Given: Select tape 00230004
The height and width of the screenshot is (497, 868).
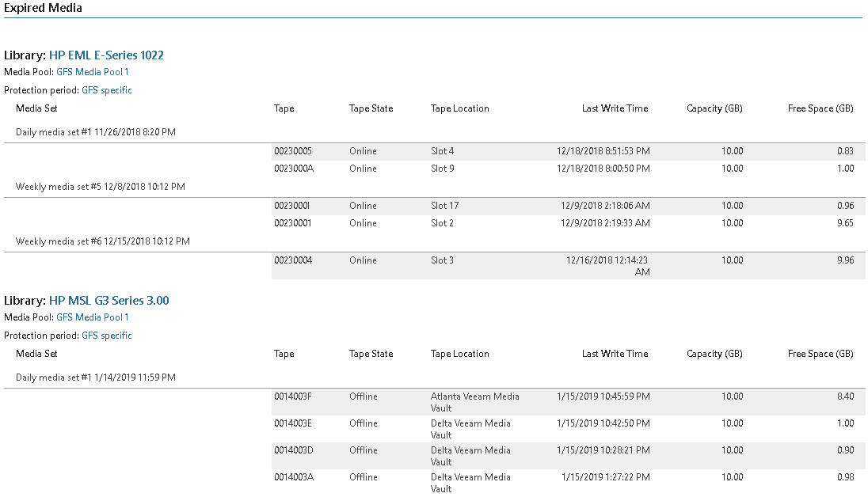Looking at the screenshot, I should point(293,260).
